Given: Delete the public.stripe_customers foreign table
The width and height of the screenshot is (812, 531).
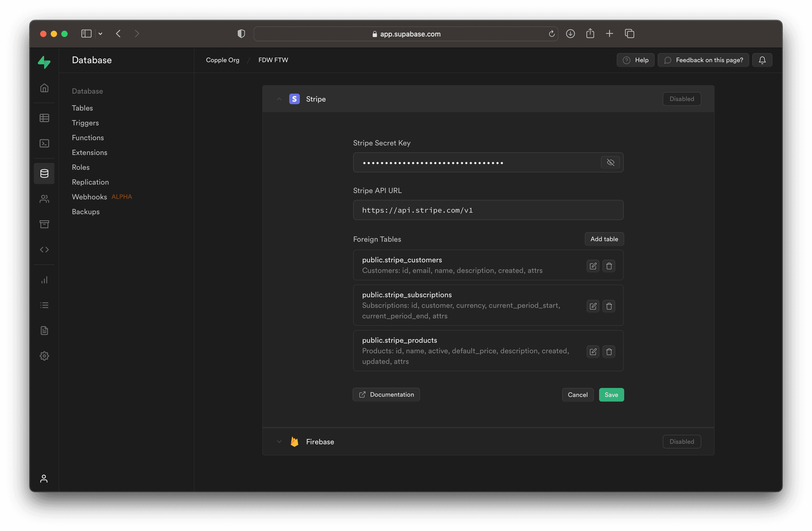Looking at the screenshot, I should [x=609, y=266].
